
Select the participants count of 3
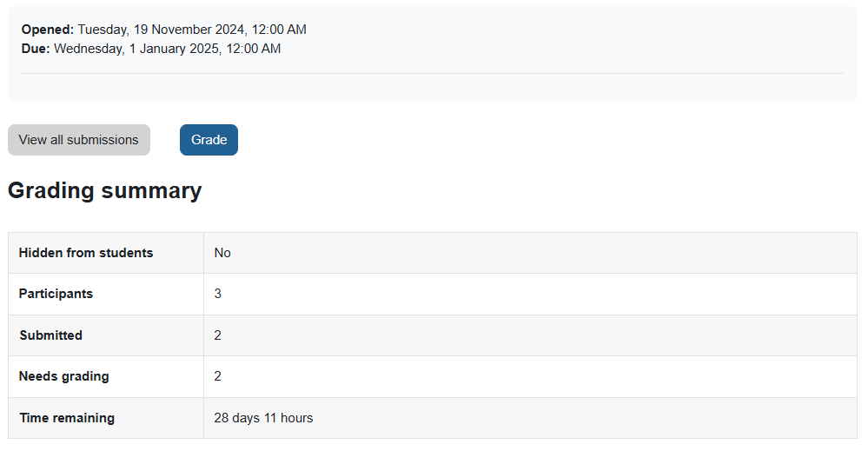click(x=218, y=294)
